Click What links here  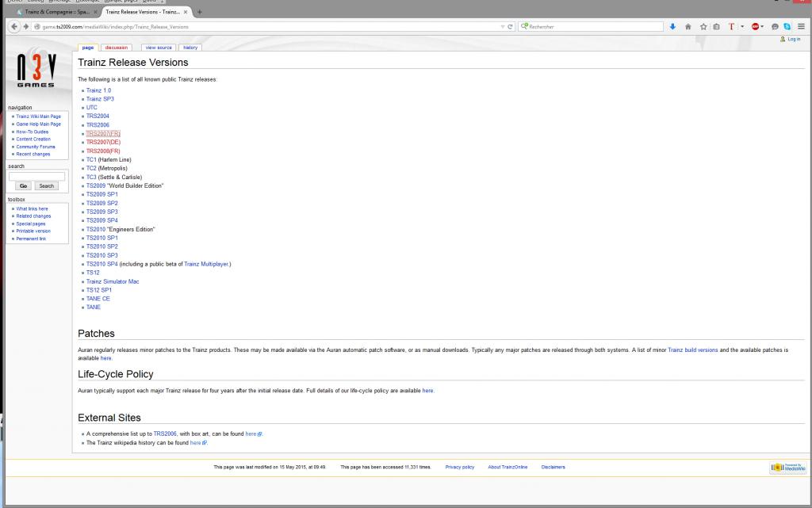[32, 209]
